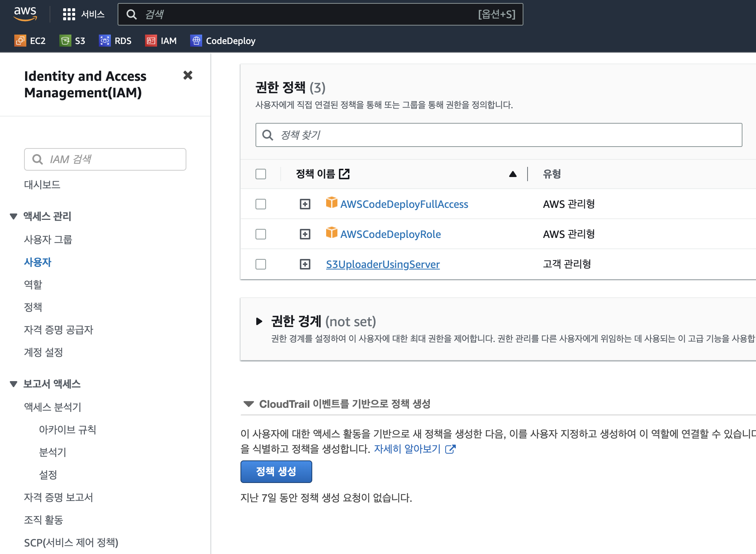The image size is (756, 554).
Task: Expand AWSCodeDeployFullAccess policy details
Action: coord(305,204)
